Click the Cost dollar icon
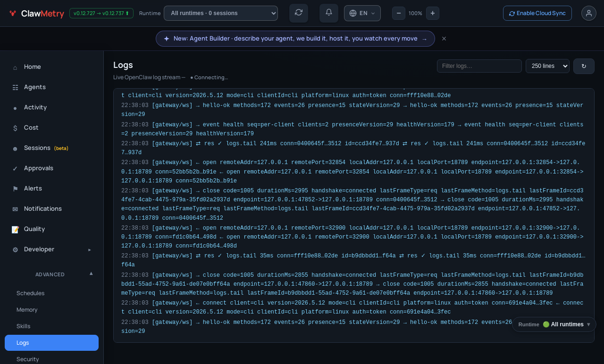 click(15, 128)
